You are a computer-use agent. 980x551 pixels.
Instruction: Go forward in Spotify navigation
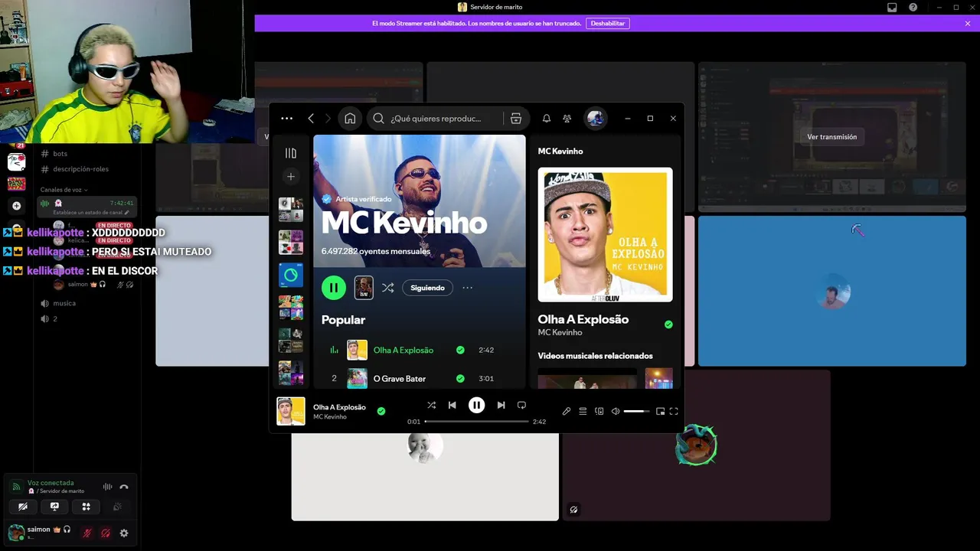coord(328,119)
